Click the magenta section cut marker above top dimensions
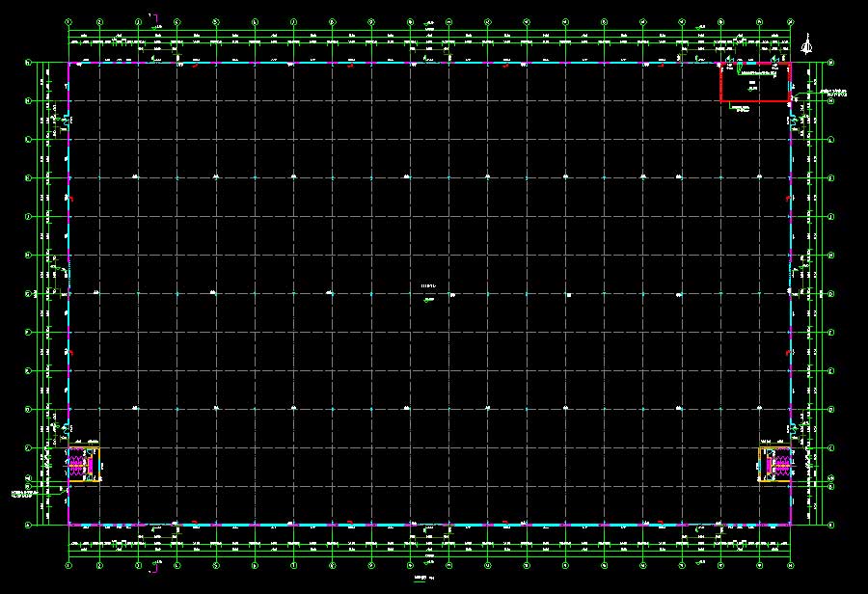Screen dimensions: 868x594 (x=157, y=17)
